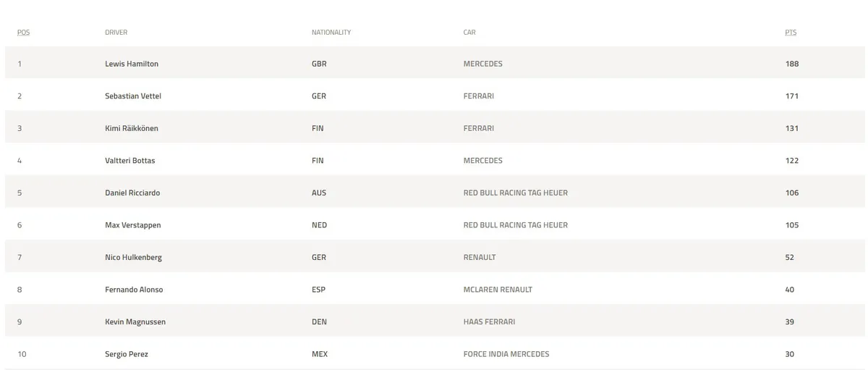This screenshot has height=370, width=868.
Task: Open Daniel Ricciardo driver entry
Action: point(132,193)
